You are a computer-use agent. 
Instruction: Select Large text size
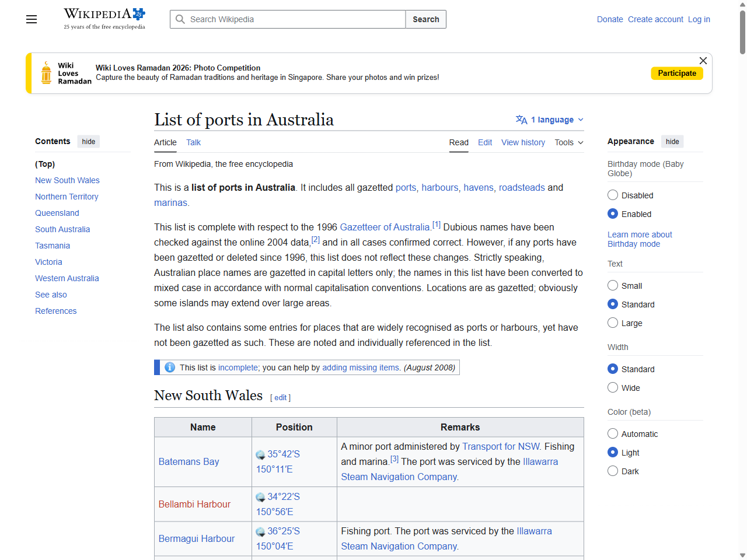click(613, 323)
